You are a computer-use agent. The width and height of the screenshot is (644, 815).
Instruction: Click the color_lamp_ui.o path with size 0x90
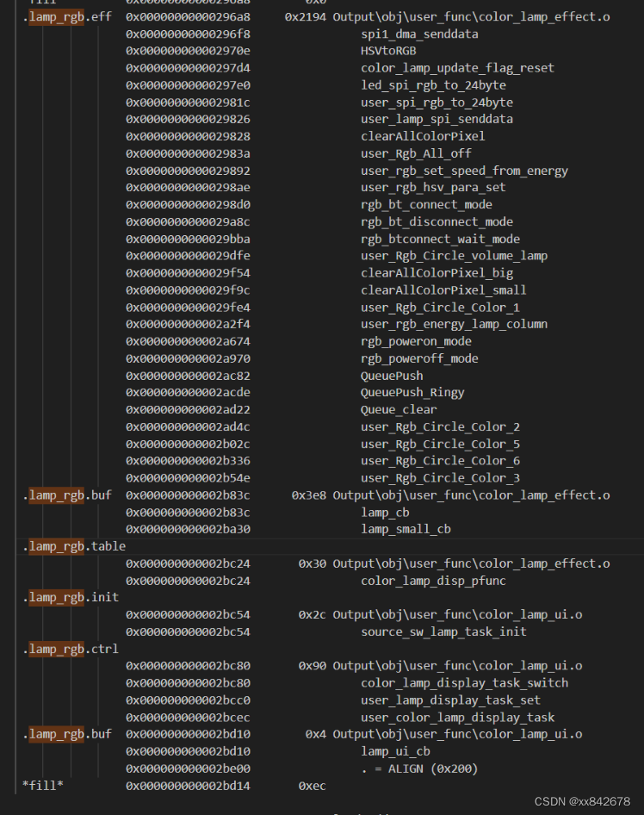(457, 666)
